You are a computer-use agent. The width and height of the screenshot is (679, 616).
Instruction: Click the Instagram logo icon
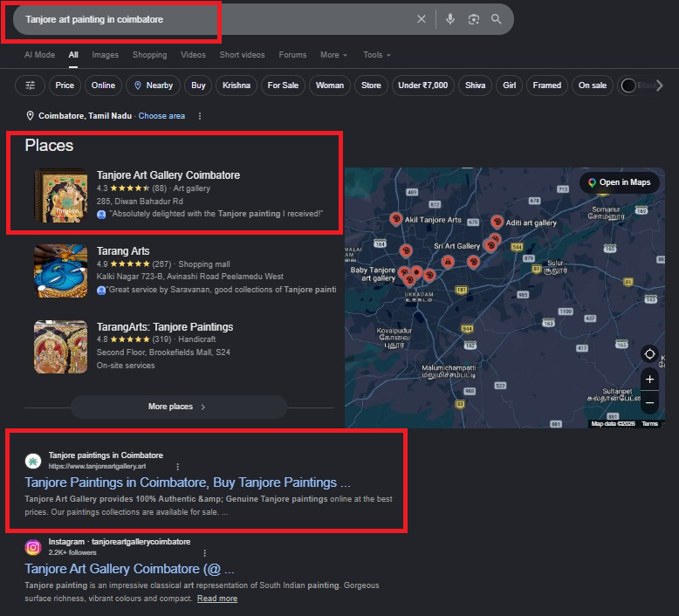tap(33, 547)
